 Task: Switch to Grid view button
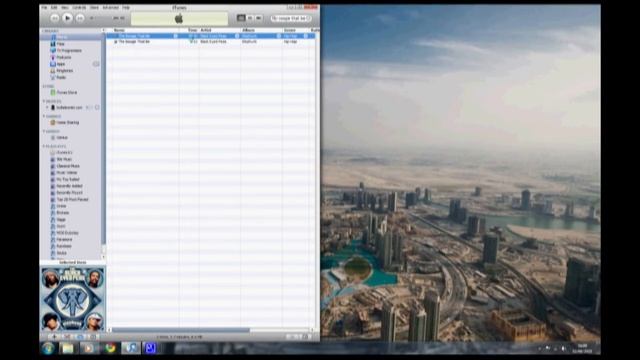pyautogui.click(x=250, y=18)
